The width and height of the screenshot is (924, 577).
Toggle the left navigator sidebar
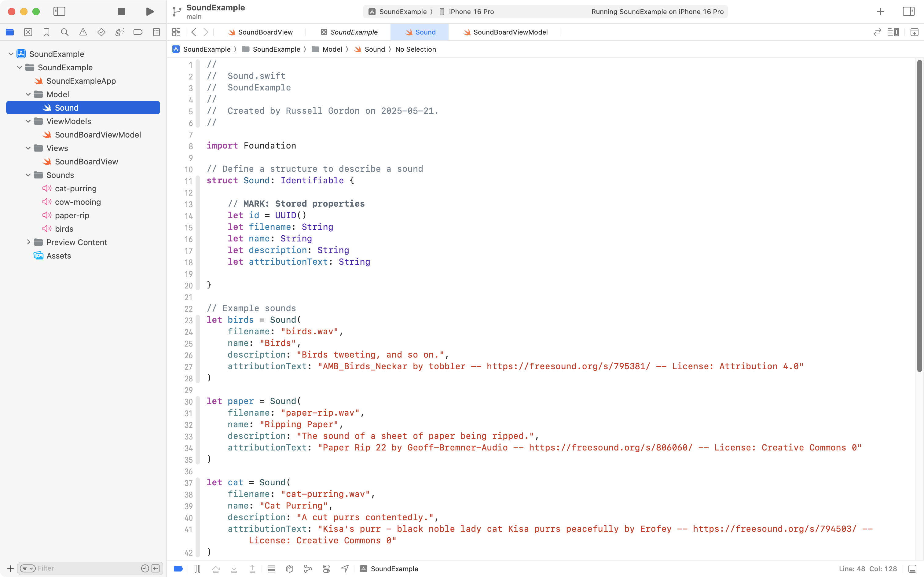59,11
